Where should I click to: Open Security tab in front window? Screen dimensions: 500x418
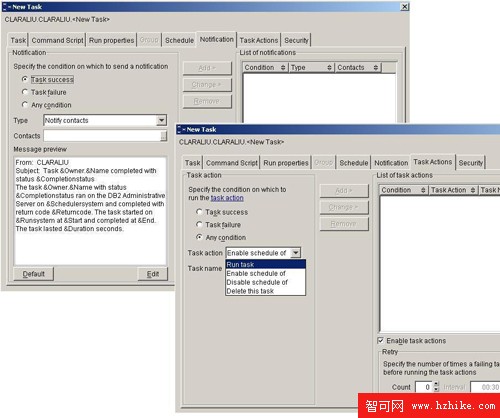click(x=470, y=163)
